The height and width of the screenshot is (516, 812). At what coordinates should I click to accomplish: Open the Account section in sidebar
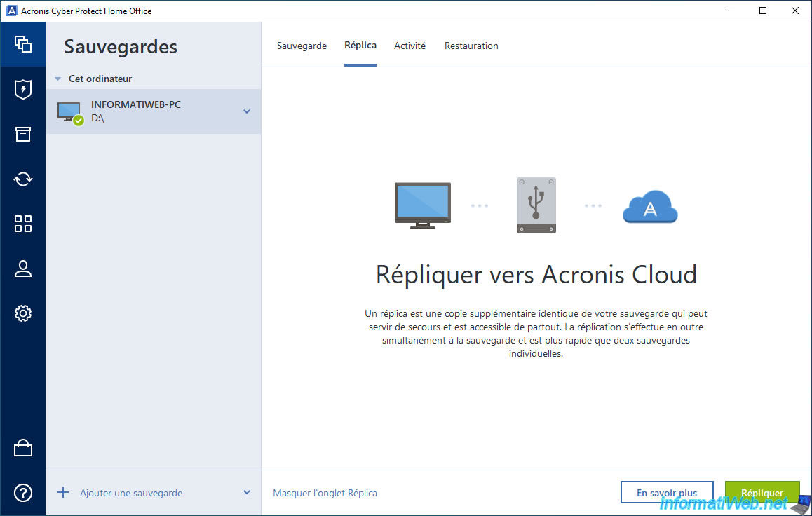point(22,269)
